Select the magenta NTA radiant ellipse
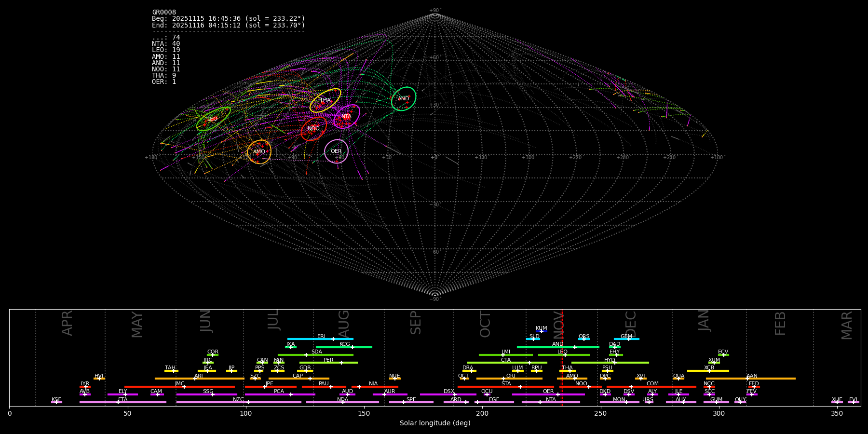 pyautogui.click(x=347, y=116)
